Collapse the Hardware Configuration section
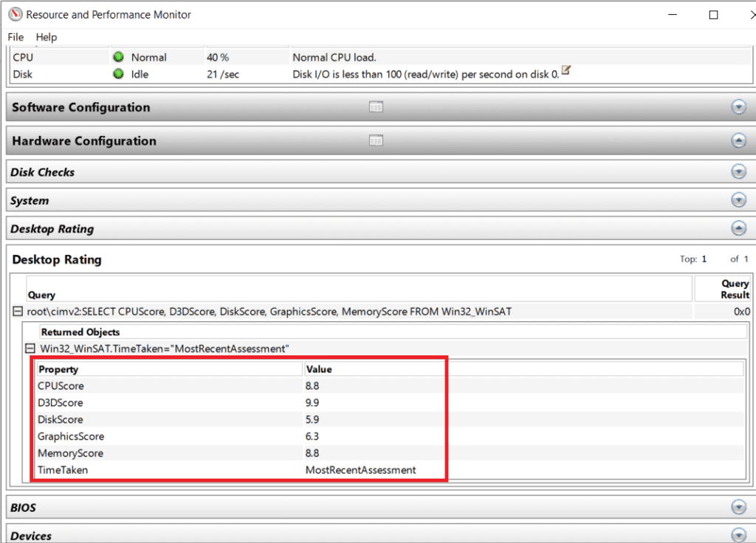The image size is (756, 543). [x=738, y=140]
